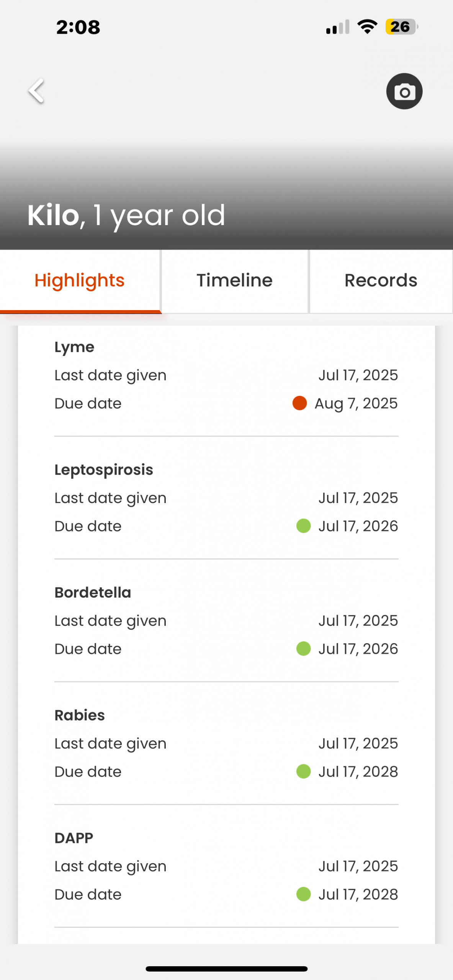Tap green status dot for Rabies
This screenshot has width=453, height=980.
pos(303,771)
